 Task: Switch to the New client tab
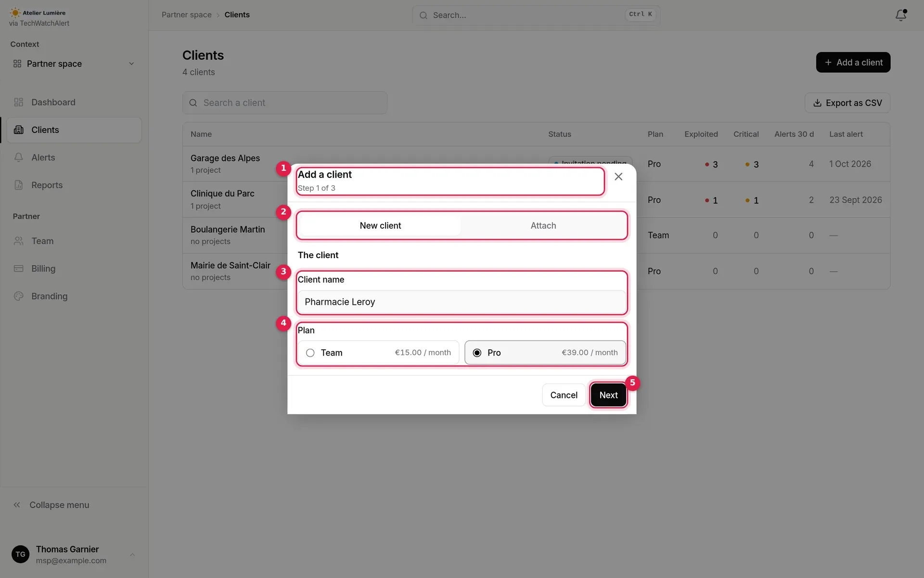[x=380, y=225]
